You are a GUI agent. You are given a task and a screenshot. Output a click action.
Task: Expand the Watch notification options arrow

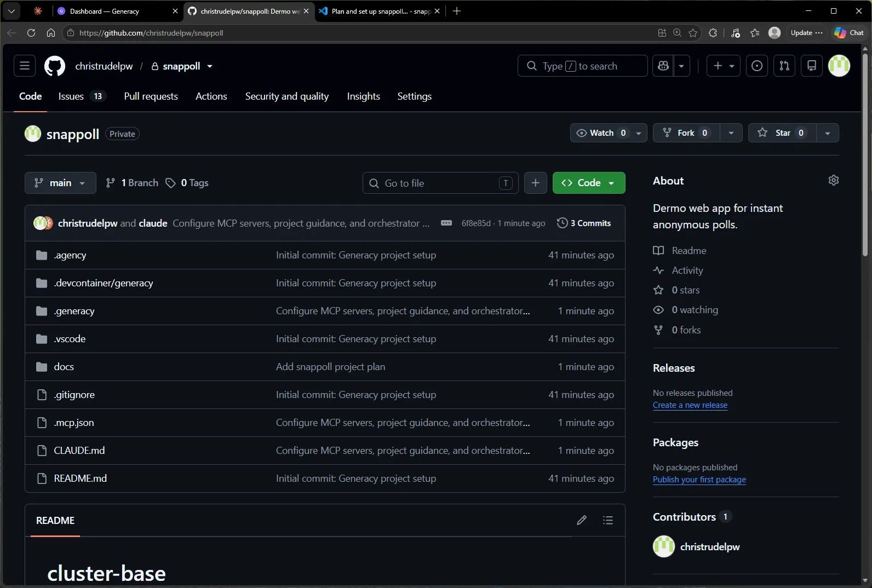click(x=639, y=133)
